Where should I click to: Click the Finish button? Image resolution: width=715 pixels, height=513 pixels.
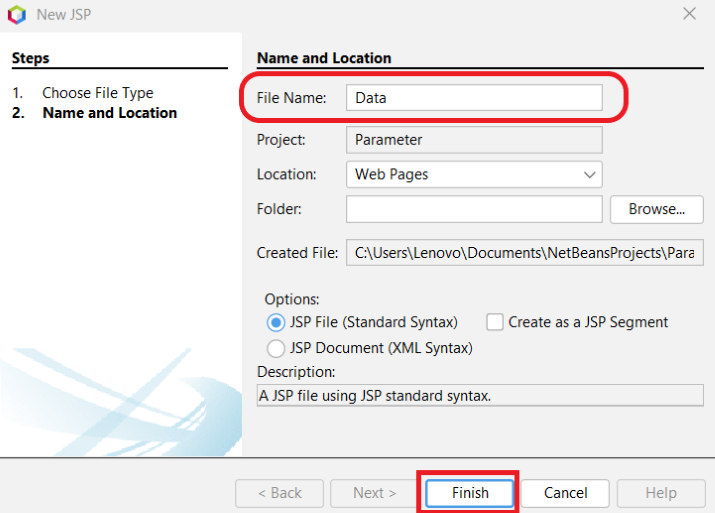pyautogui.click(x=470, y=493)
